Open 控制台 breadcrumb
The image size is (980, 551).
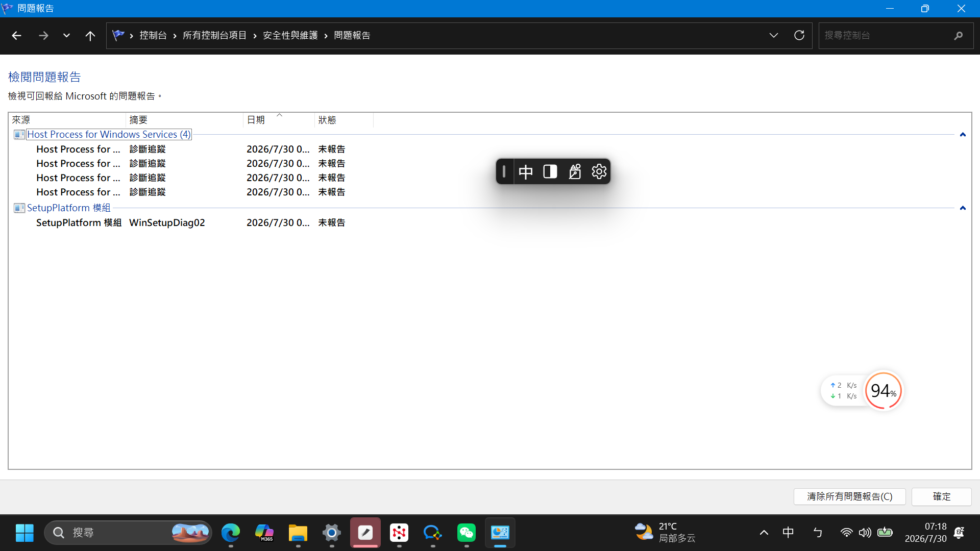click(x=153, y=35)
